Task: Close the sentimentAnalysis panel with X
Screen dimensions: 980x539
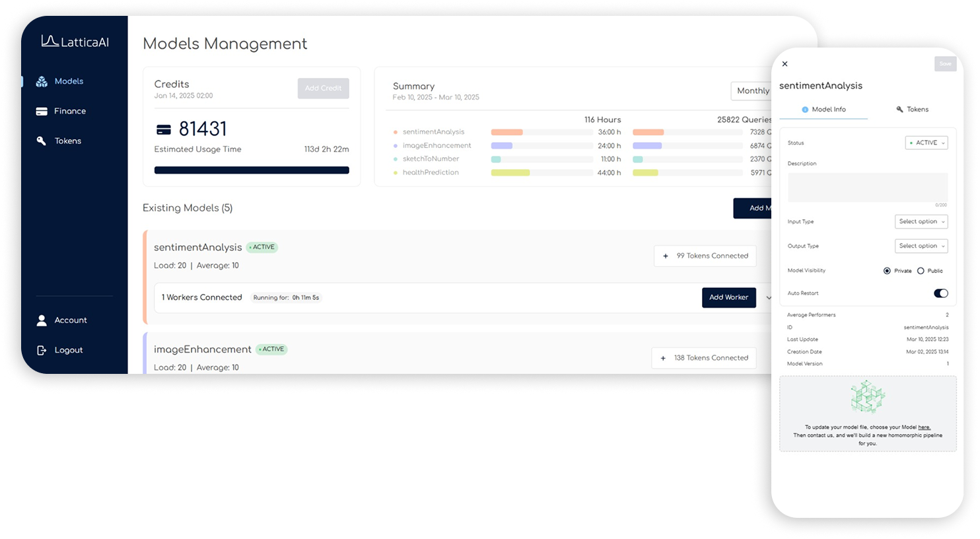Action: [x=785, y=64]
